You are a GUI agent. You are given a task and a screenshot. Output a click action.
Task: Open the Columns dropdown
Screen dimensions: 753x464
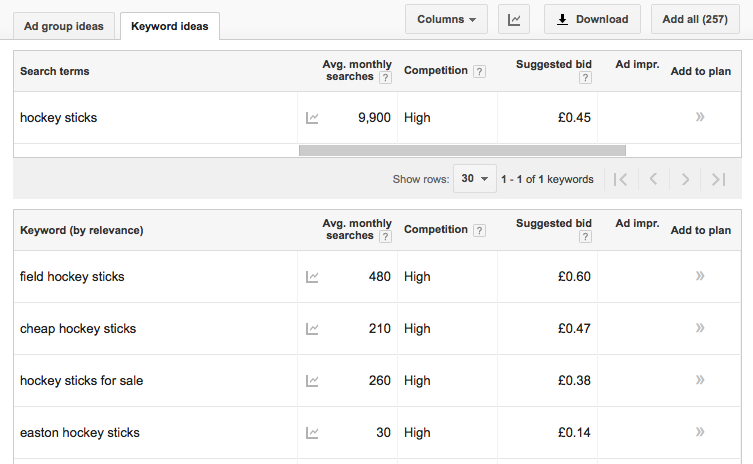(446, 19)
